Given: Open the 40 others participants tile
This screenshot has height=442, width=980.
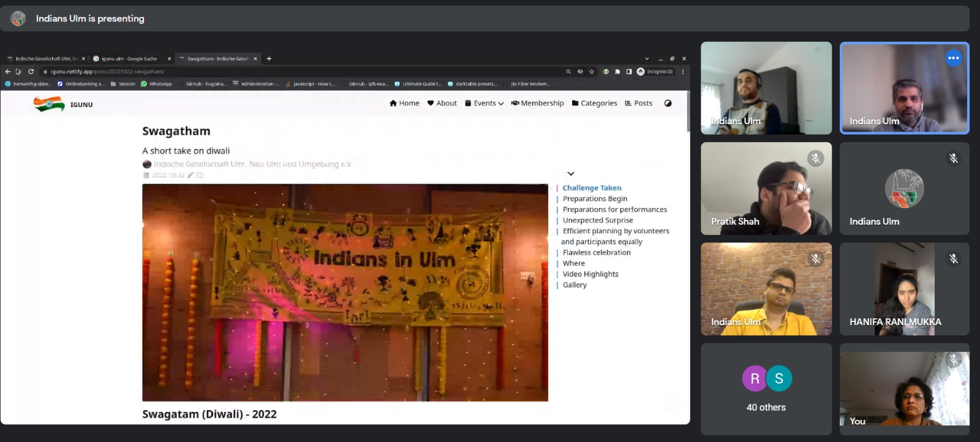Looking at the screenshot, I should coord(766,389).
